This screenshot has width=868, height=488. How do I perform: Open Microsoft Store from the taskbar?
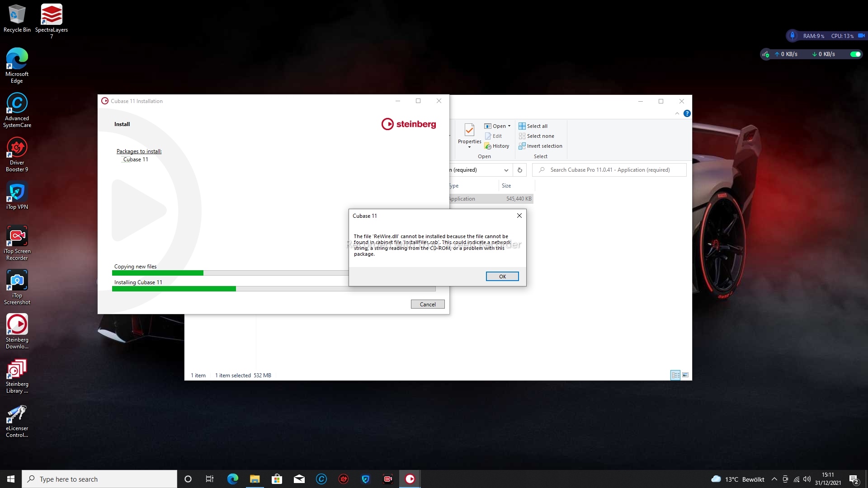277,479
